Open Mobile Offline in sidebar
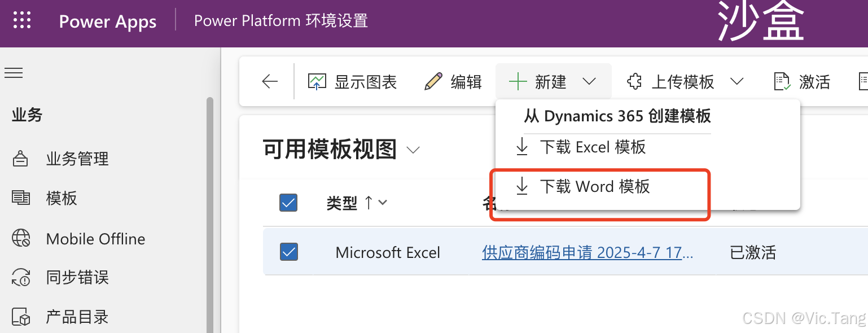 click(x=95, y=239)
